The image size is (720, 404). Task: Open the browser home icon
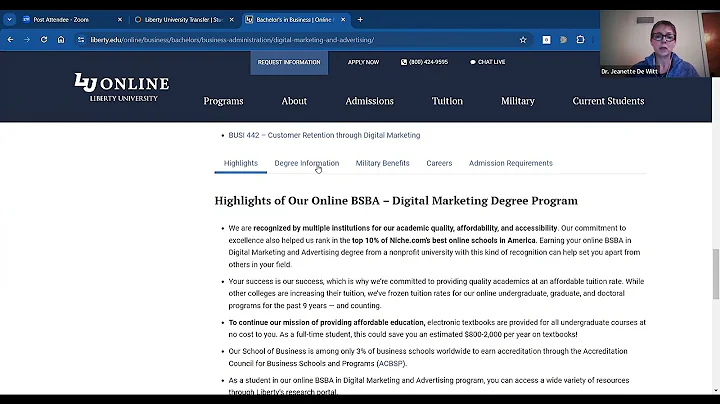tap(61, 40)
